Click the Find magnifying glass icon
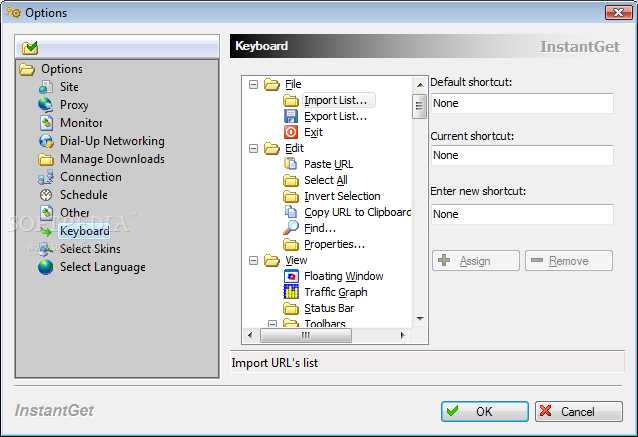This screenshot has height=437, width=638. [x=291, y=228]
